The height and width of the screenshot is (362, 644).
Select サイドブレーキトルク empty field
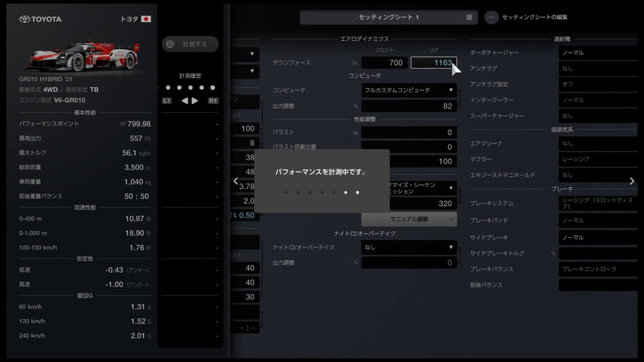point(598,253)
